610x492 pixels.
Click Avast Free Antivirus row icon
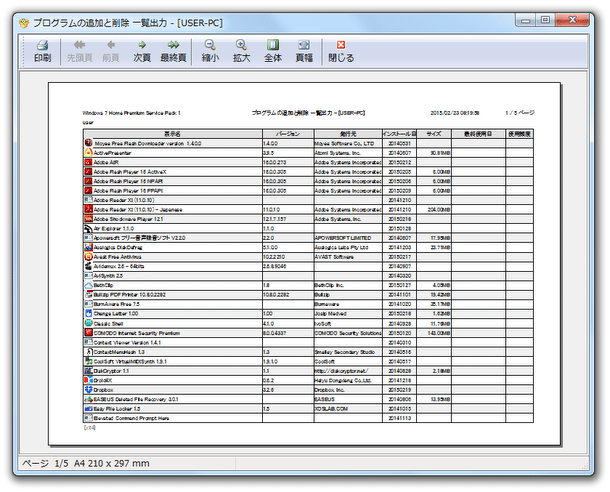click(88, 257)
